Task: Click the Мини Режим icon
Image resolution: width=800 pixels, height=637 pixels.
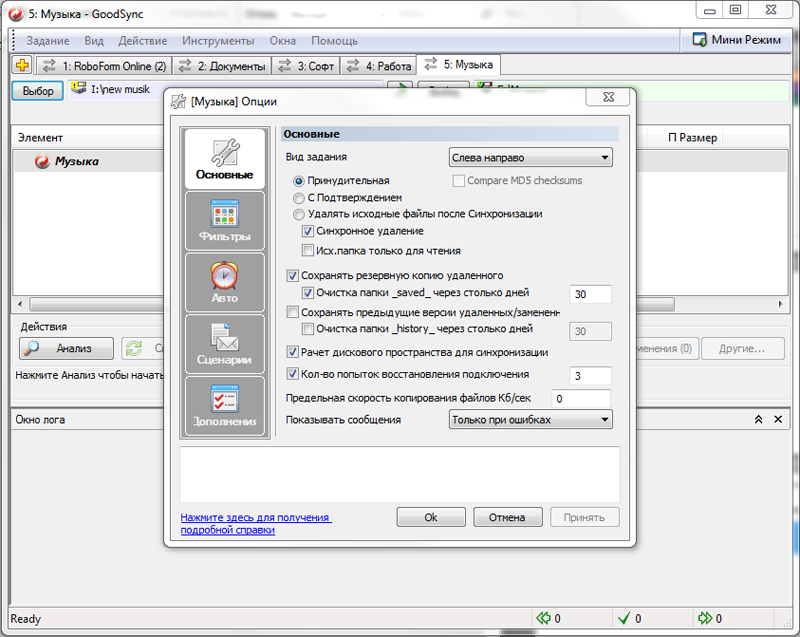Action: (x=699, y=39)
